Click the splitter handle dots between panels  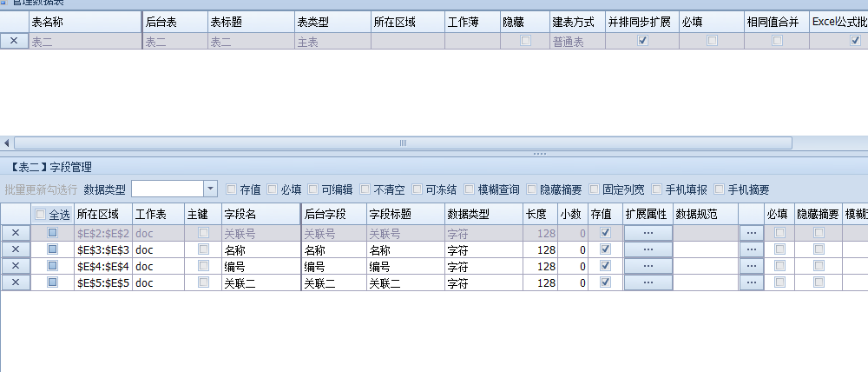coord(539,154)
